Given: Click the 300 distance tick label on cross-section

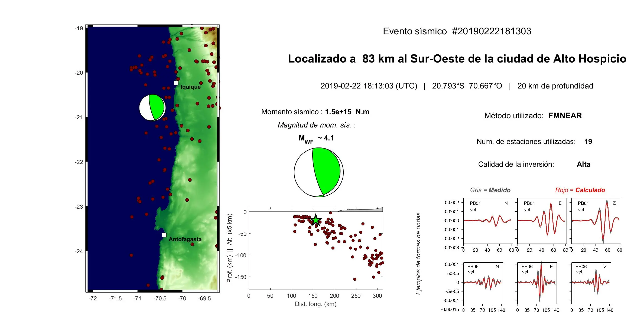Looking at the screenshot, I should (x=377, y=296).
